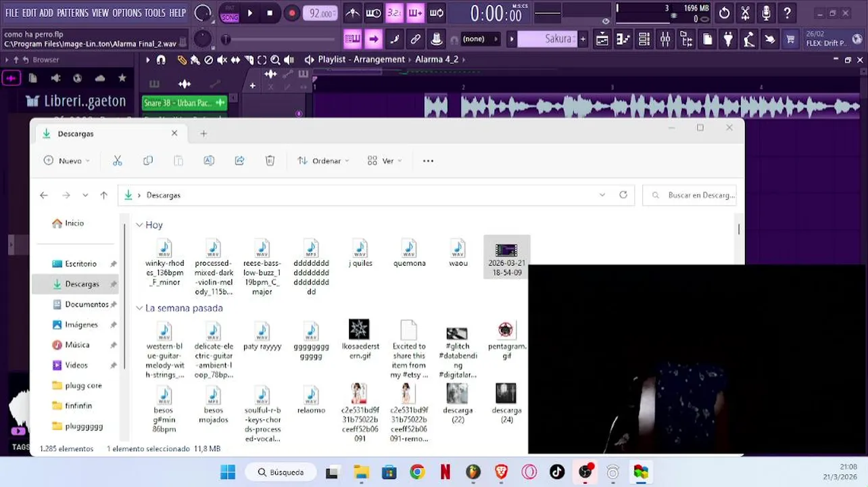Toggle the pink arrow icon beside the keyboard icon

tap(373, 39)
